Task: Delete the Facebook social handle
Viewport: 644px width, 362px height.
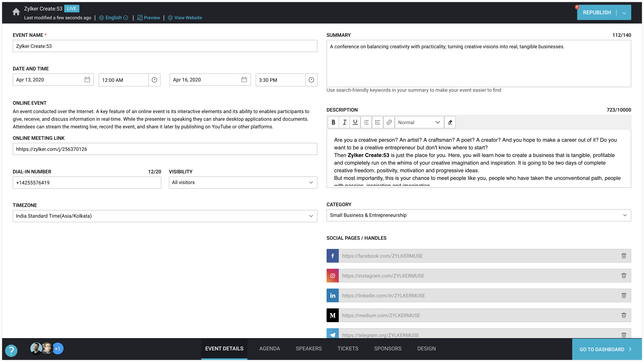Action: pos(624,256)
